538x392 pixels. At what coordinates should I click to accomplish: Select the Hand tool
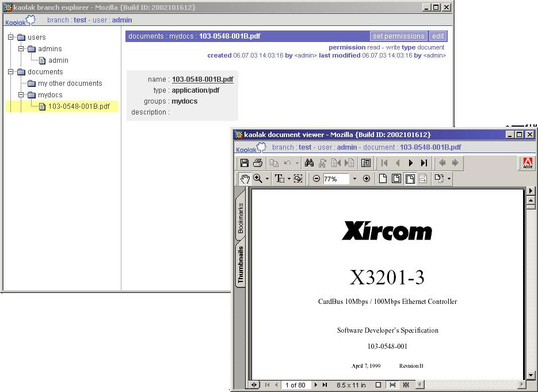[x=245, y=178]
